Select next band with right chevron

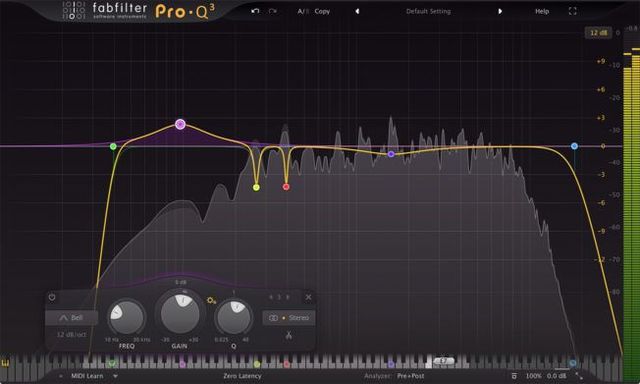288,297
